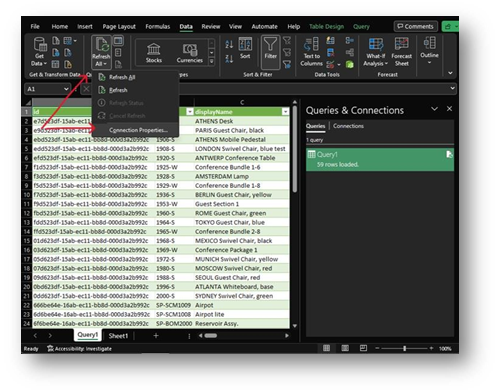Open the Comments button

click(x=415, y=26)
